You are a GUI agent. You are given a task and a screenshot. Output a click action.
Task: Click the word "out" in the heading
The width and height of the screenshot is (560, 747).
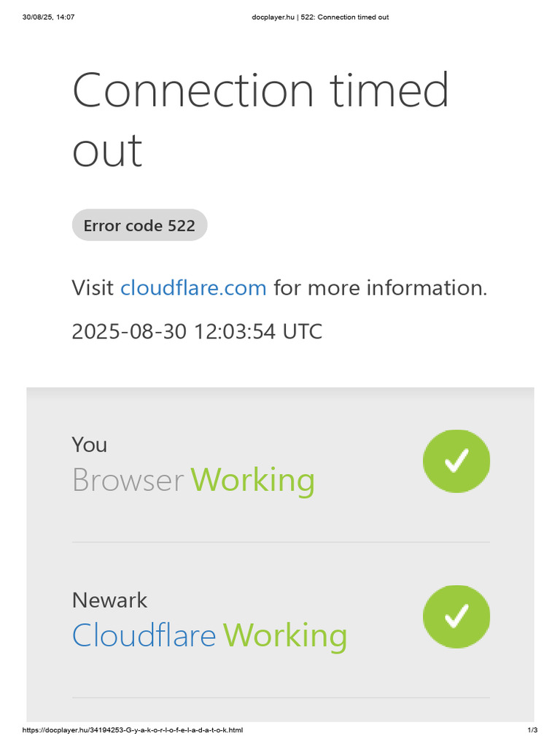tap(107, 151)
